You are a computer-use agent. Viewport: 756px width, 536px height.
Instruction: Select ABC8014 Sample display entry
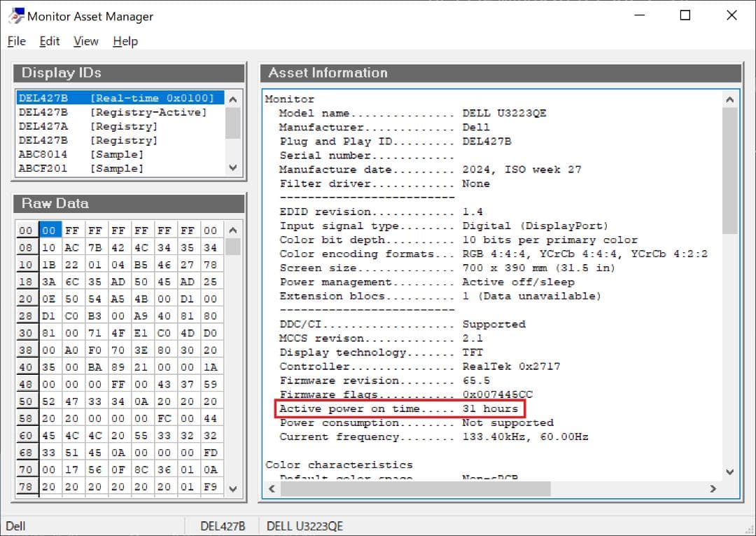coord(120,154)
